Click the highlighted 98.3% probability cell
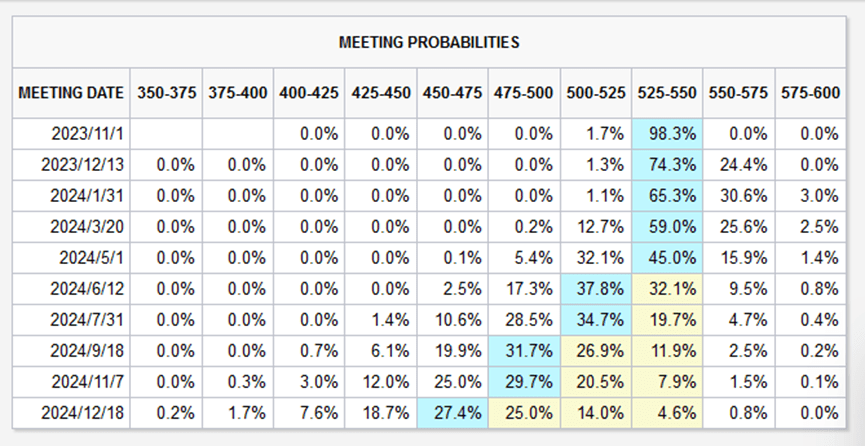The width and height of the screenshot is (865, 446). [x=667, y=134]
